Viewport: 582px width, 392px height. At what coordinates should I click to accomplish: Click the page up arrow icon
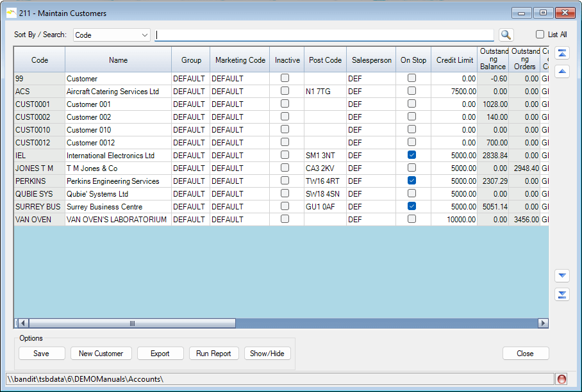[x=562, y=71]
